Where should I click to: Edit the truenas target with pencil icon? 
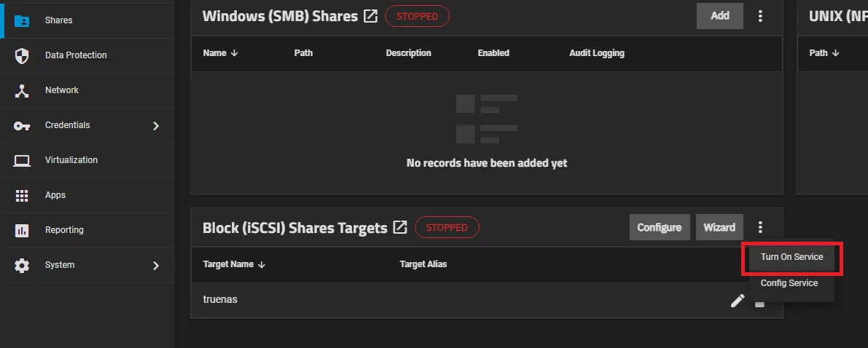point(738,300)
